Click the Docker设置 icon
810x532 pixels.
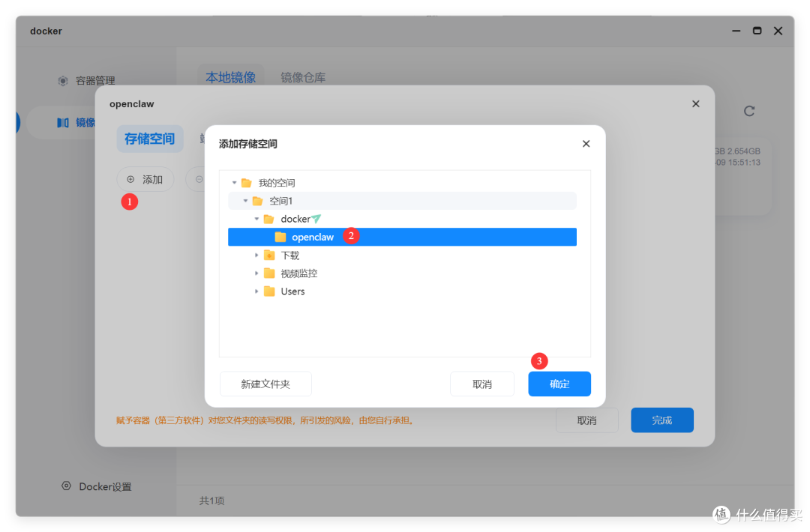[x=66, y=486]
